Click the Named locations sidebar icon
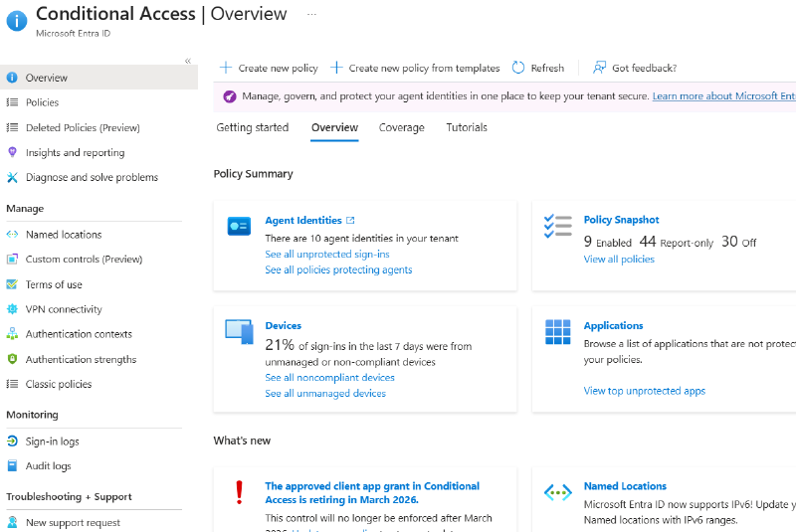Viewport: 796px width, 532px height. 12,235
